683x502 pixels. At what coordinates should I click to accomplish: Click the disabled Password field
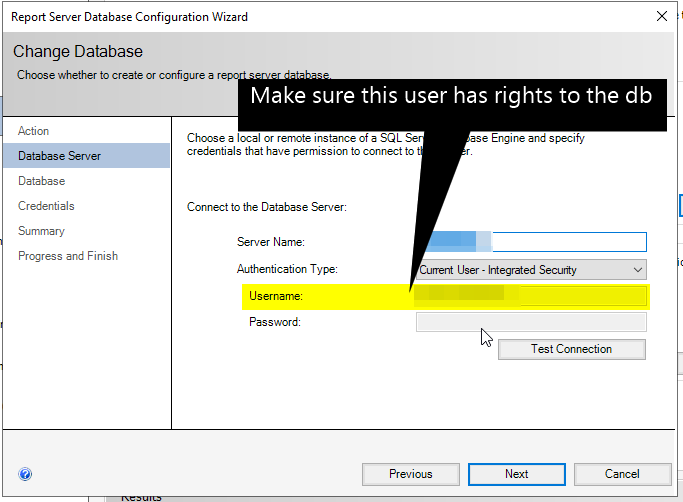pyautogui.click(x=531, y=322)
